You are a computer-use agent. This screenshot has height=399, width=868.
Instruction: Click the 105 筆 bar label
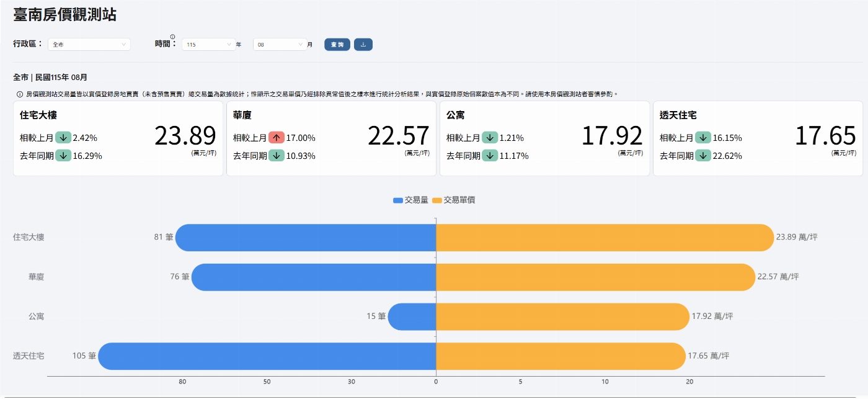coord(84,356)
